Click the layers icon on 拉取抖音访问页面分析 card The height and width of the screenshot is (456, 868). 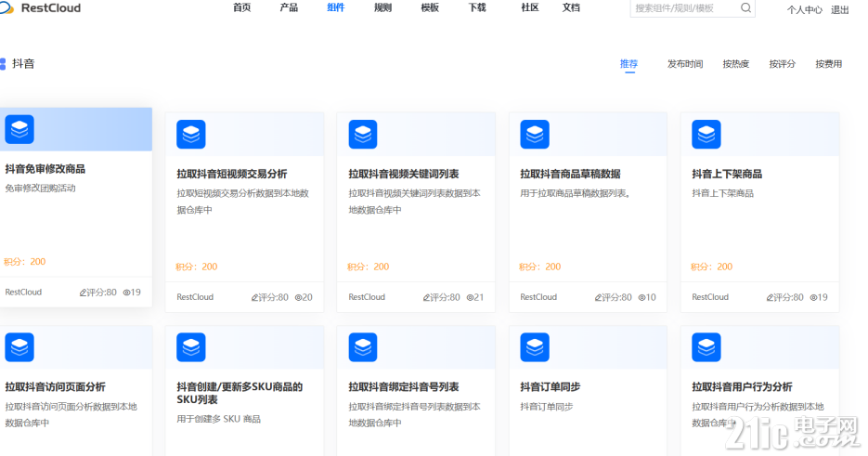(x=19, y=347)
